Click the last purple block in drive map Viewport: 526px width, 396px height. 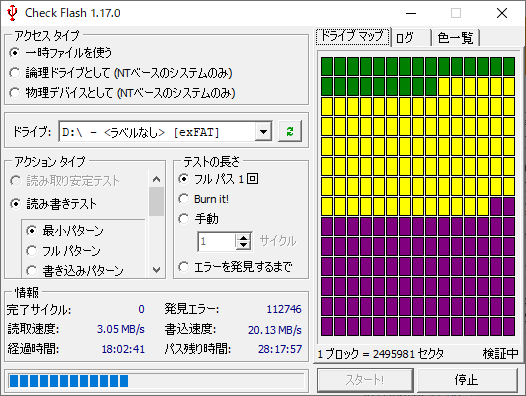click(509, 327)
